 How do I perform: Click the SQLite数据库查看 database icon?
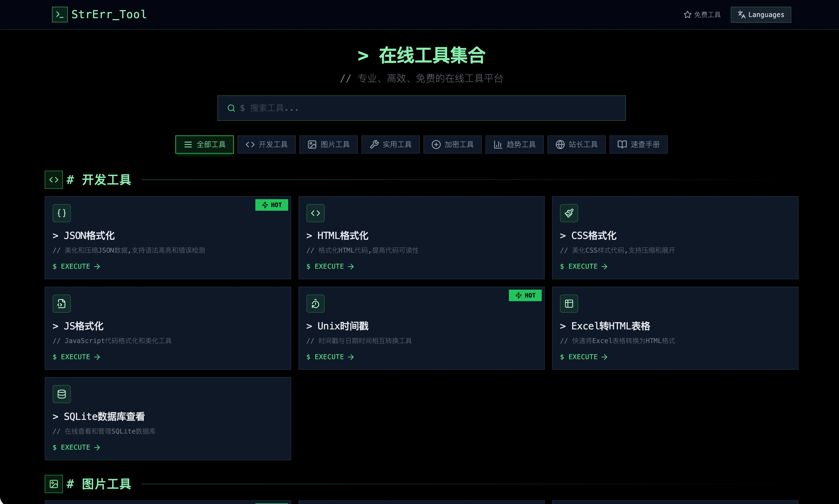(x=61, y=394)
